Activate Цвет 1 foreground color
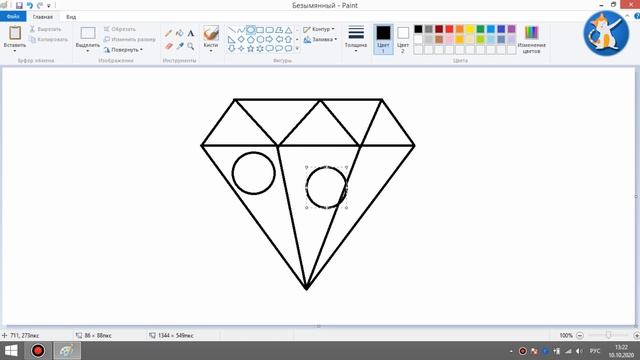The height and width of the screenshot is (360, 640). point(383,39)
